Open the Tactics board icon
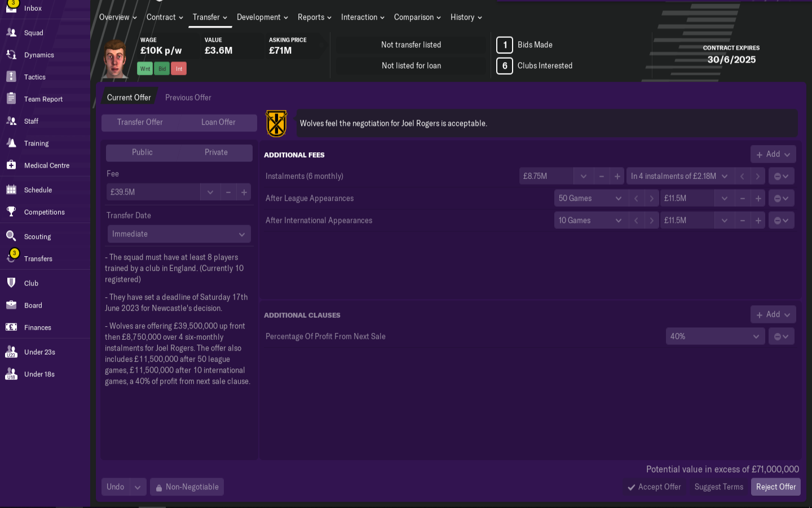 (11, 77)
